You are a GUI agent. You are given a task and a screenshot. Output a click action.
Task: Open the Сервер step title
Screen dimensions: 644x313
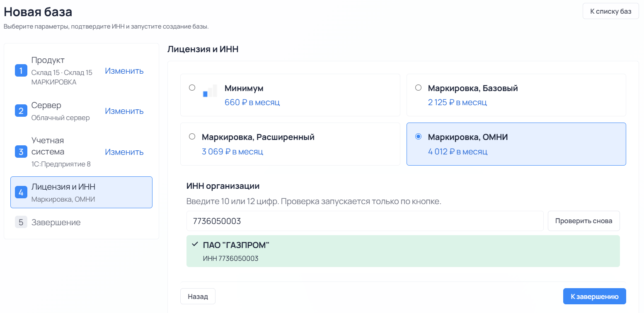click(46, 105)
